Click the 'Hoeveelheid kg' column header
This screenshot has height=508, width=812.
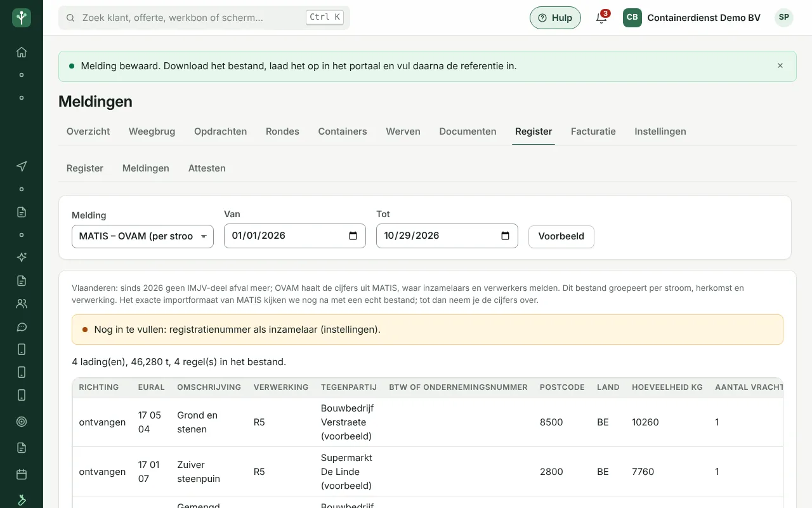(667, 387)
